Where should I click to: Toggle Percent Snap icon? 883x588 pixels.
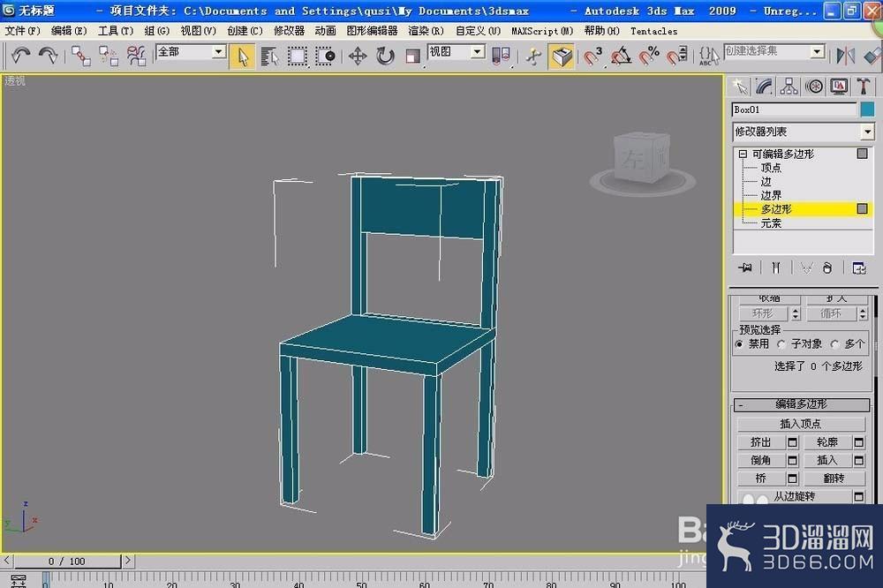click(x=649, y=57)
